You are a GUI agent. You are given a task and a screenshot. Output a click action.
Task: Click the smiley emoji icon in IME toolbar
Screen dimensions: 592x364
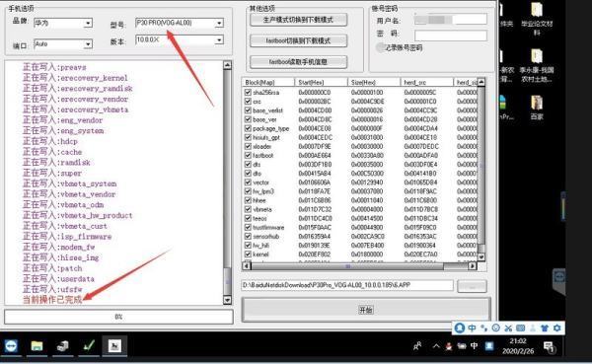coord(496,328)
